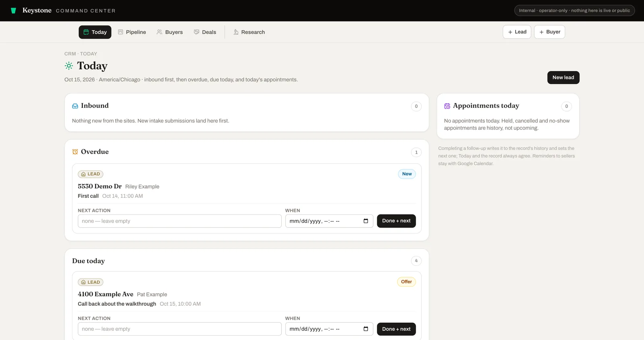The image size is (644, 340).
Task: Open calendar picker for 4100 Example Ave
Action: coord(365,329)
